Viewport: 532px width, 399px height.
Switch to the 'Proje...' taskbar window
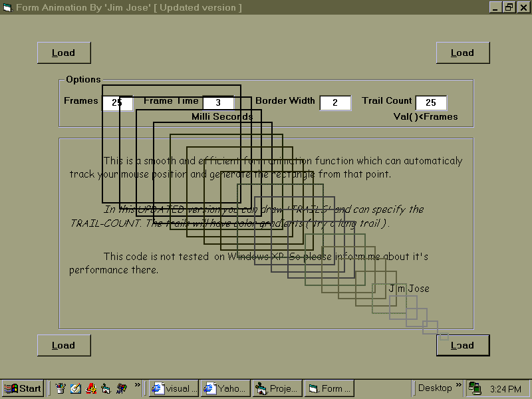point(277,388)
